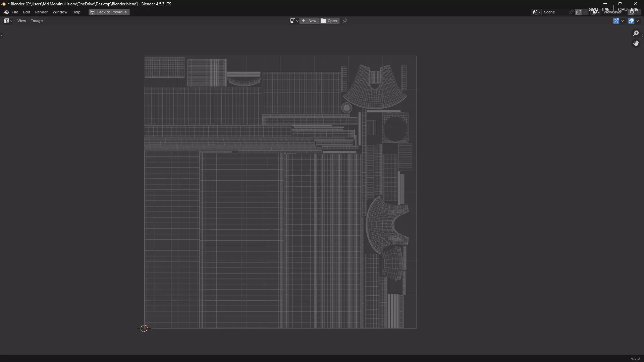The image size is (644, 362).
Task: Click the new scene duplicate icon
Action: point(579,12)
